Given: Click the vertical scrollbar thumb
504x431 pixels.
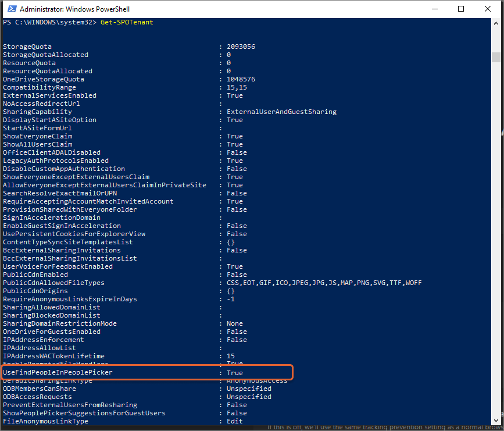Looking at the screenshot, I should point(496,57).
